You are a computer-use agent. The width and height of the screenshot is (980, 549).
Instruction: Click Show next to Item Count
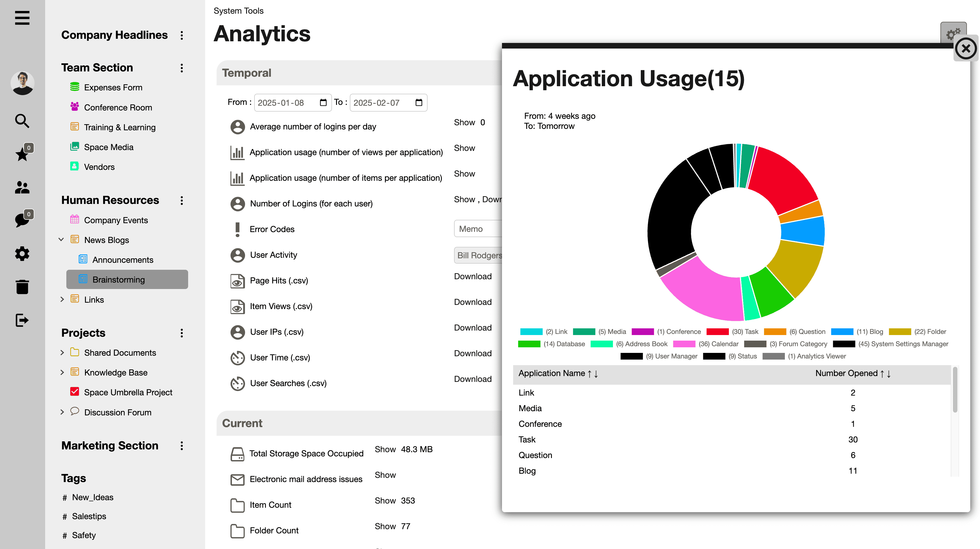(385, 500)
